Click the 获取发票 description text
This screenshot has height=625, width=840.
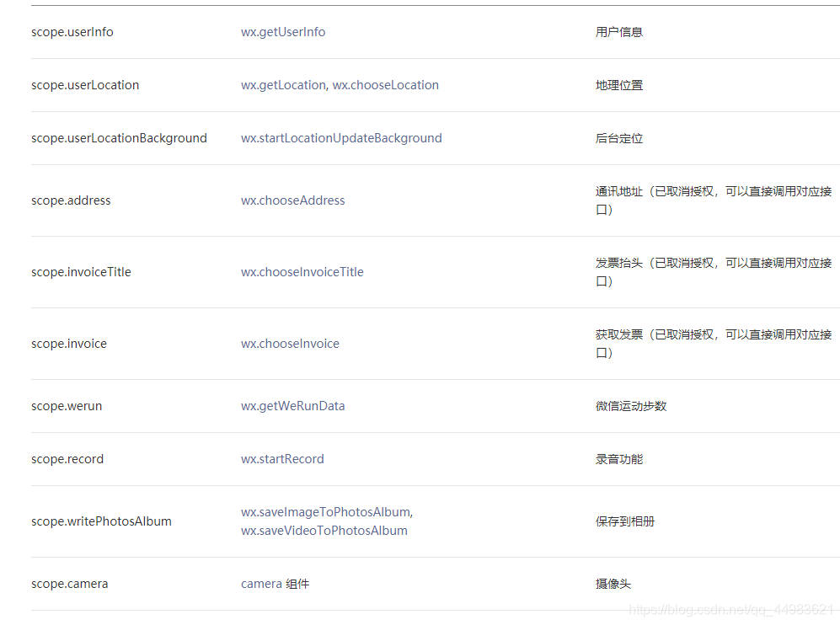(714, 344)
